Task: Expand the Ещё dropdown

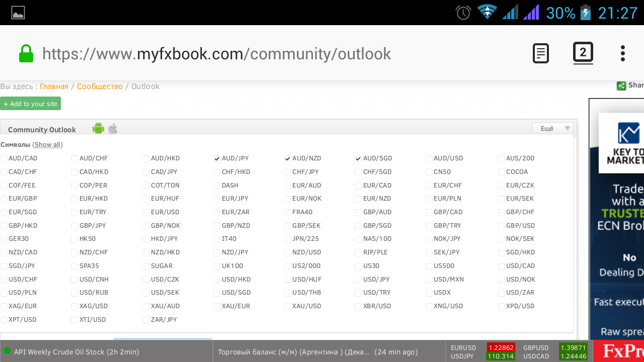Action: 552,128
